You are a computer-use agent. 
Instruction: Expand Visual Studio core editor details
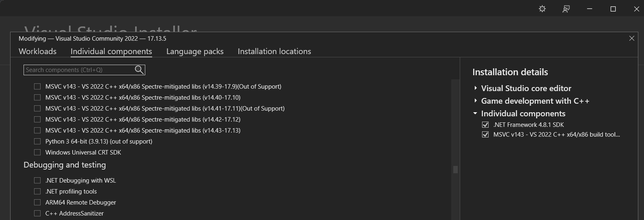tap(476, 88)
